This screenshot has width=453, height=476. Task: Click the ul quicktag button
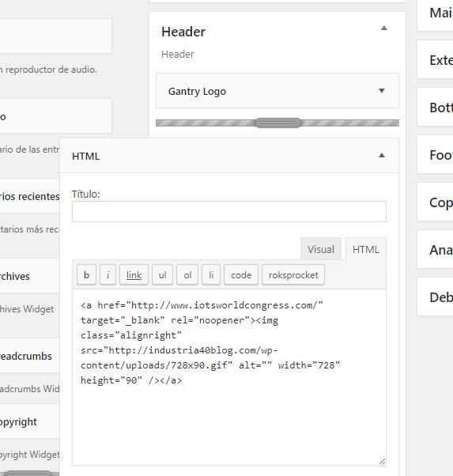click(x=162, y=274)
